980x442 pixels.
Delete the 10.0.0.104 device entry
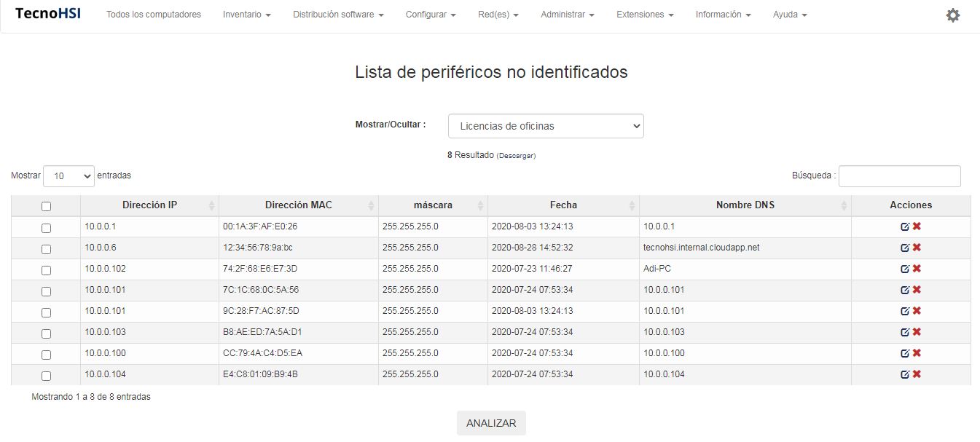(x=917, y=374)
